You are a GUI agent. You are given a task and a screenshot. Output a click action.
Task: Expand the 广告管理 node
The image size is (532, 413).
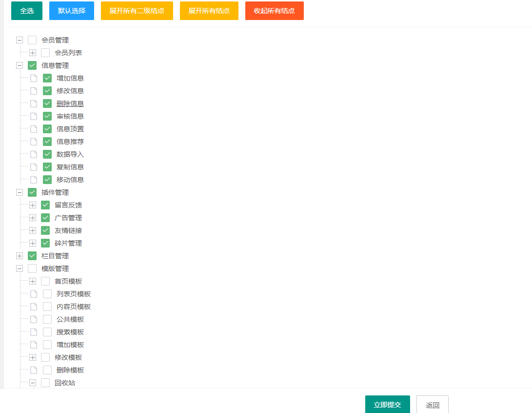click(x=33, y=218)
